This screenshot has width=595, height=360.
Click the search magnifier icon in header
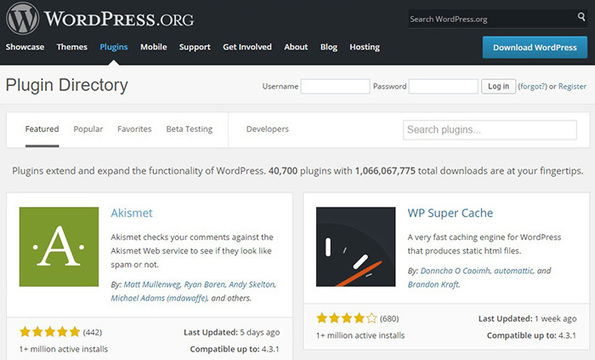point(581,17)
